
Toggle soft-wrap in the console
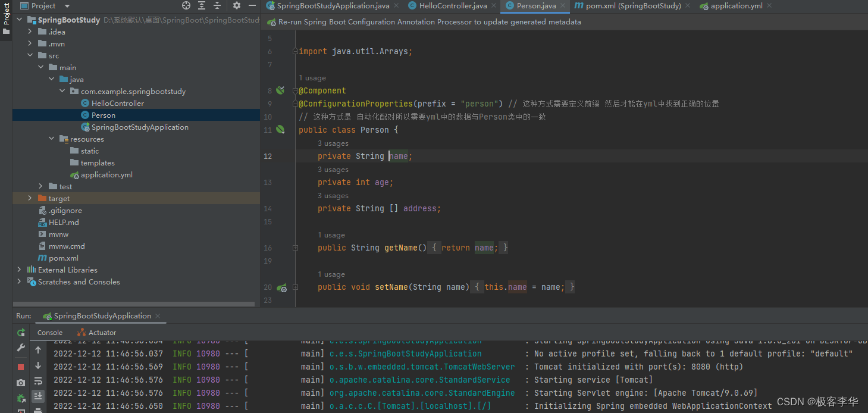coord(38,381)
